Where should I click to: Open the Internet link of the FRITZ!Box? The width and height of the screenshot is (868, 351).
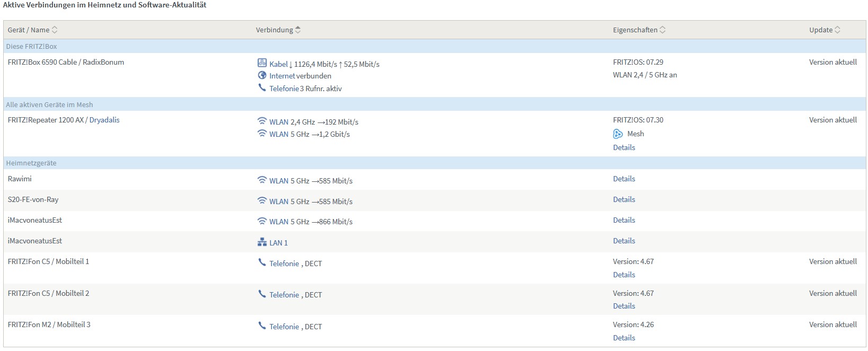(282, 76)
